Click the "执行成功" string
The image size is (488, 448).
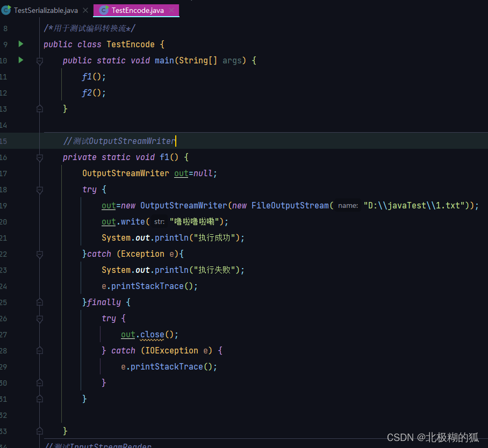[x=214, y=237]
